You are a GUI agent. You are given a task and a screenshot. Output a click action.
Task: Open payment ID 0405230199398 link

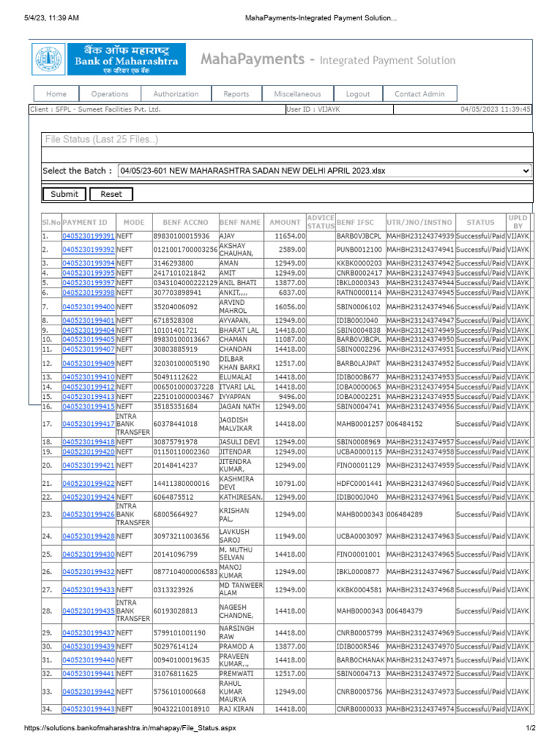click(x=88, y=293)
